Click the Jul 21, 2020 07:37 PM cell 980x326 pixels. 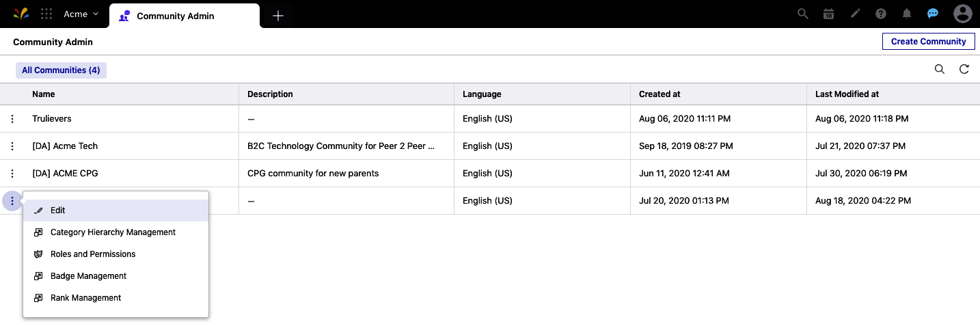(860, 146)
